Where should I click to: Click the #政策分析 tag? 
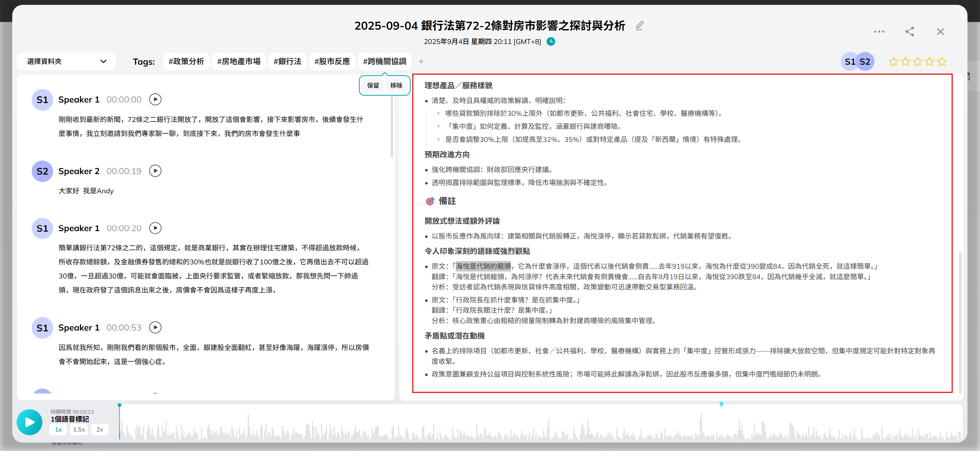click(x=186, y=62)
